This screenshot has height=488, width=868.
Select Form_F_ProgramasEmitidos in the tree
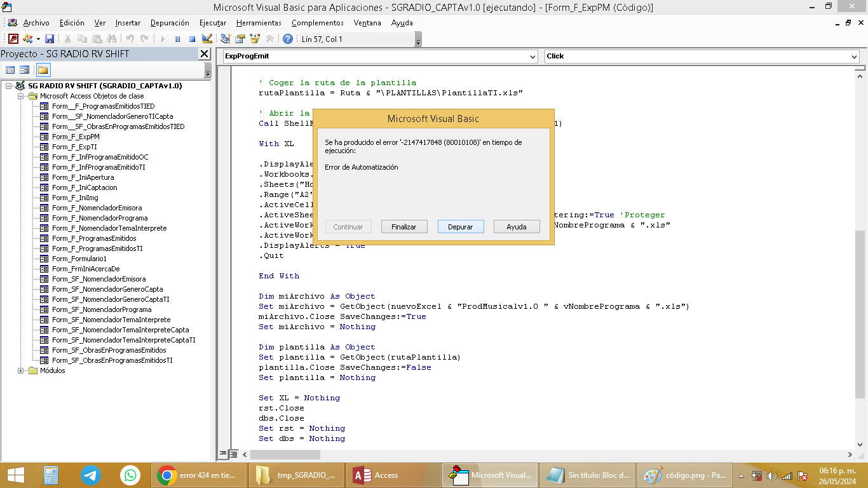tap(94, 238)
